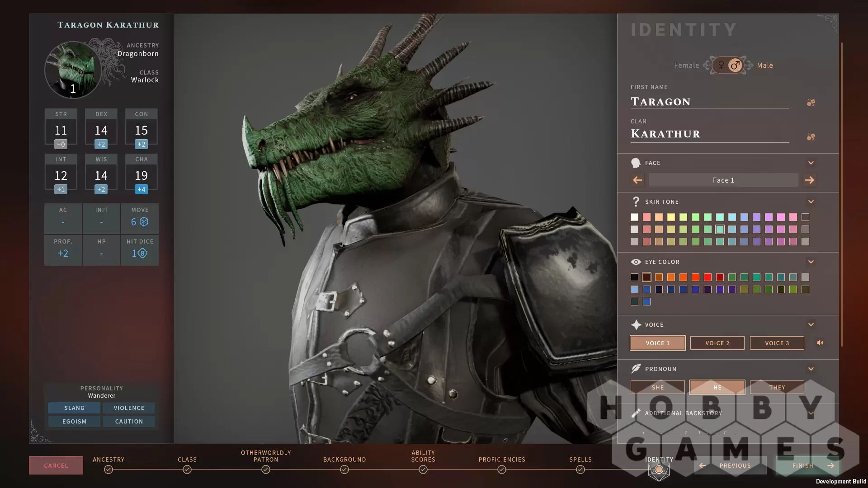
Task: Edit the First Name field Taragon
Action: [710, 102]
